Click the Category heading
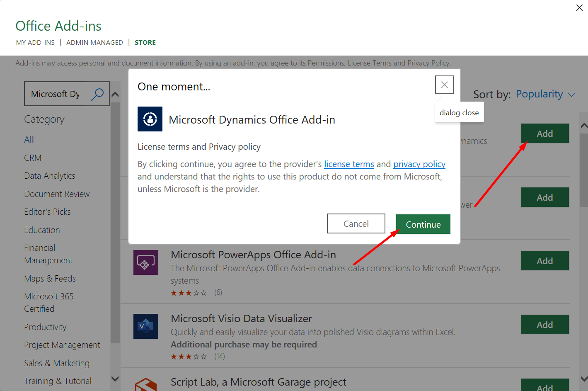Image resolution: width=588 pixels, height=391 pixels. [x=44, y=119]
